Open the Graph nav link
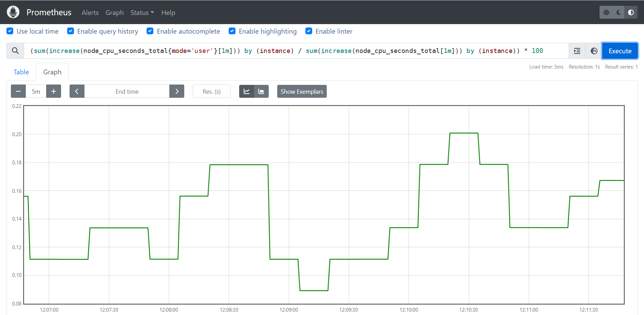This screenshot has height=315, width=644. pyautogui.click(x=115, y=13)
